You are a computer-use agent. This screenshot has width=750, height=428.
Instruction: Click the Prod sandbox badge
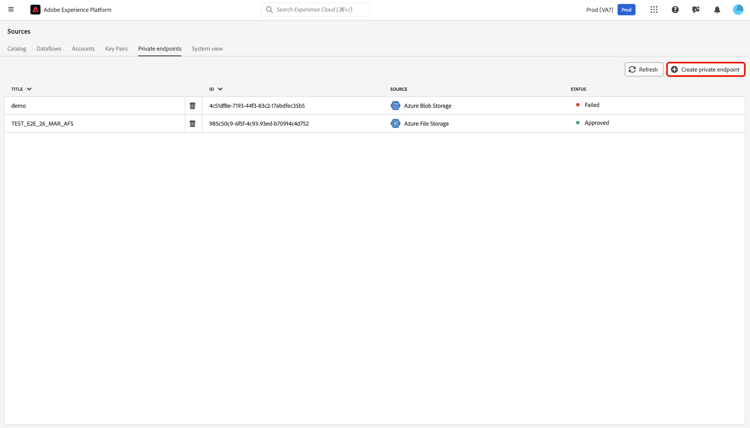pyautogui.click(x=626, y=10)
